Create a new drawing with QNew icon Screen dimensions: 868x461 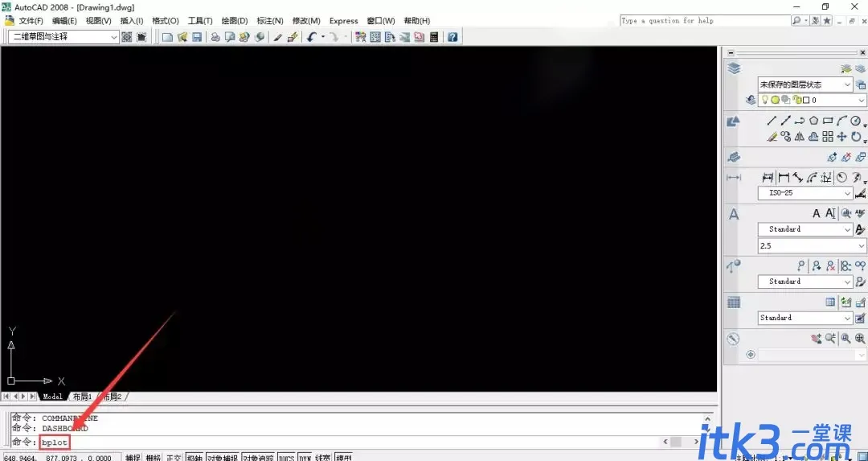click(x=167, y=37)
